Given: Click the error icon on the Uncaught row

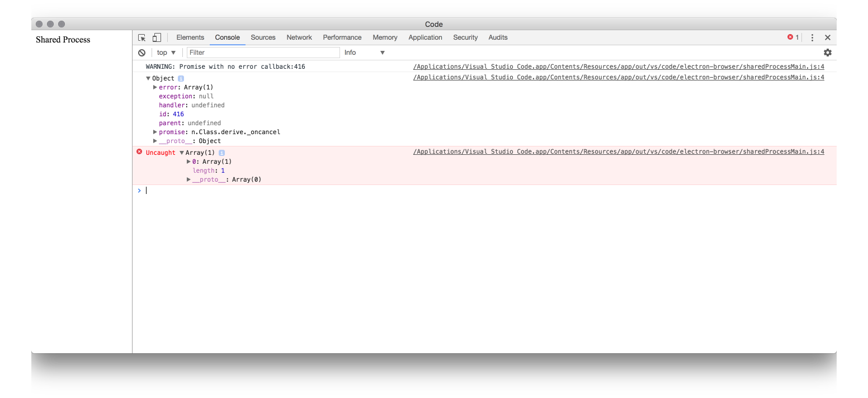Looking at the screenshot, I should [139, 152].
